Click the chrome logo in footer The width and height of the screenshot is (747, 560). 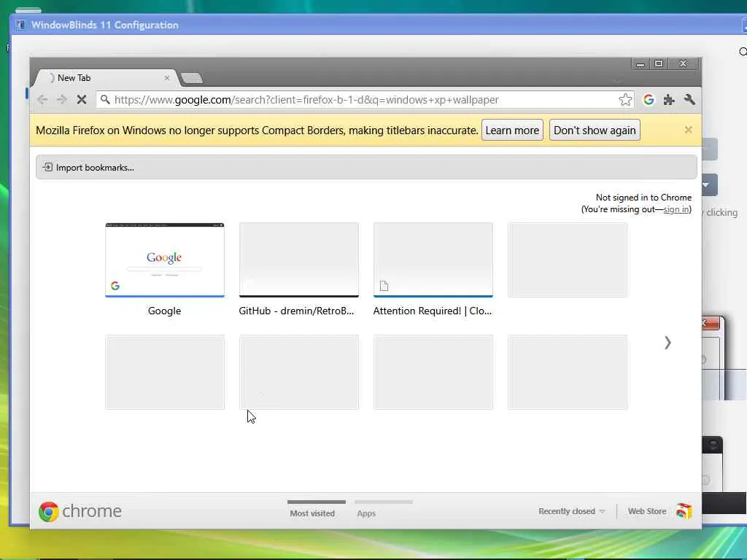click(x=80, y=511)
